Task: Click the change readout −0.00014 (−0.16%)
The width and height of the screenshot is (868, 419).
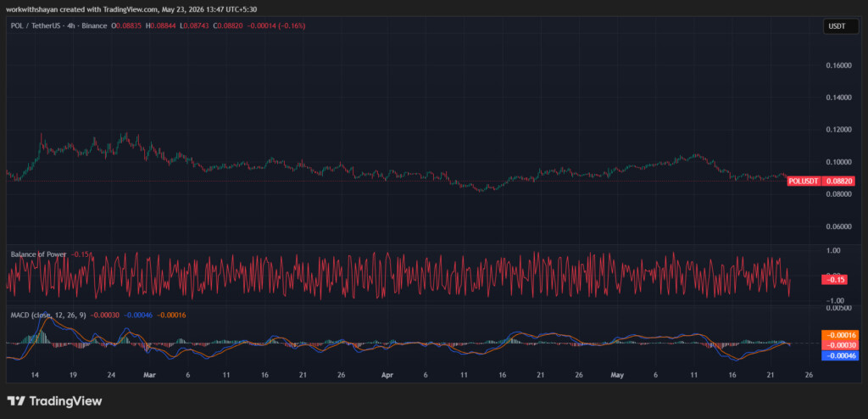Action: (x=275, y=26)
